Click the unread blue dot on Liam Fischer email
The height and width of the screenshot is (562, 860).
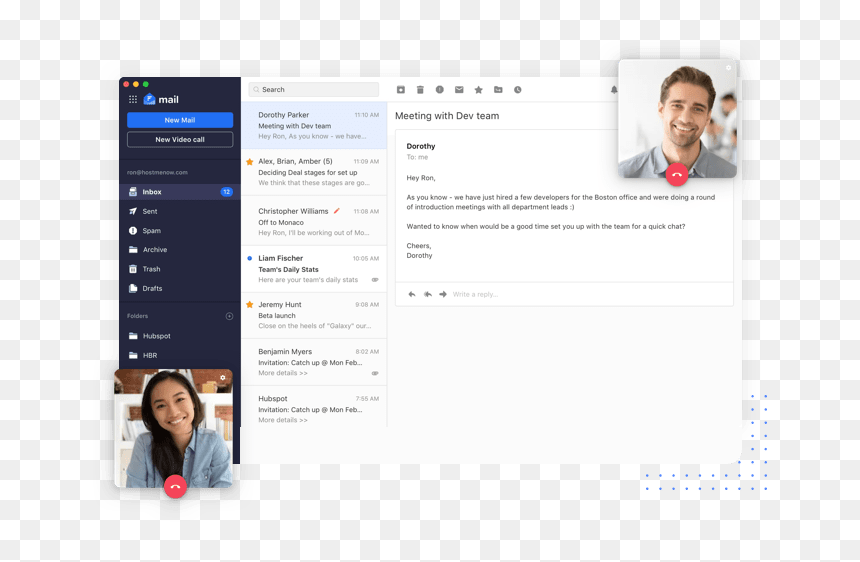[x=250, y=258]
